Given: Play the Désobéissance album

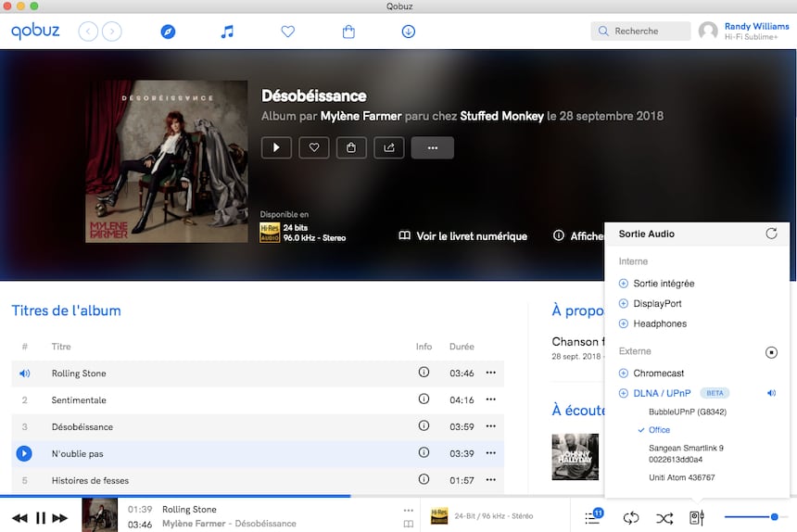Looking at the screenshot, I should pyautogui.click(x=276, y=148).
